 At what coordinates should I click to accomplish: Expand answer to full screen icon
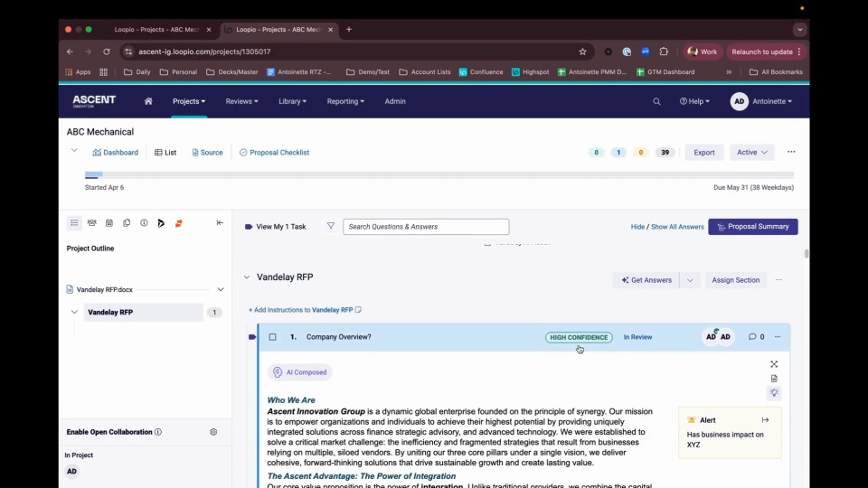pos(774,364)
